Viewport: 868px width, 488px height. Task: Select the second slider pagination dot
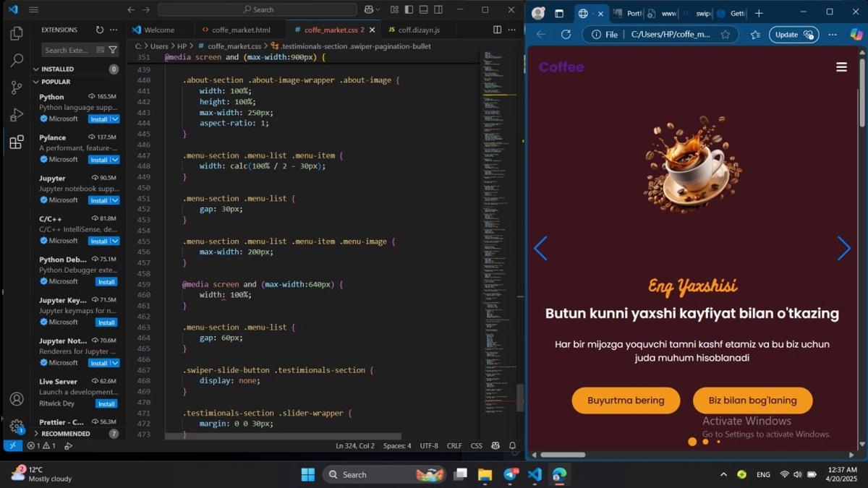click(x=705, y=442)
